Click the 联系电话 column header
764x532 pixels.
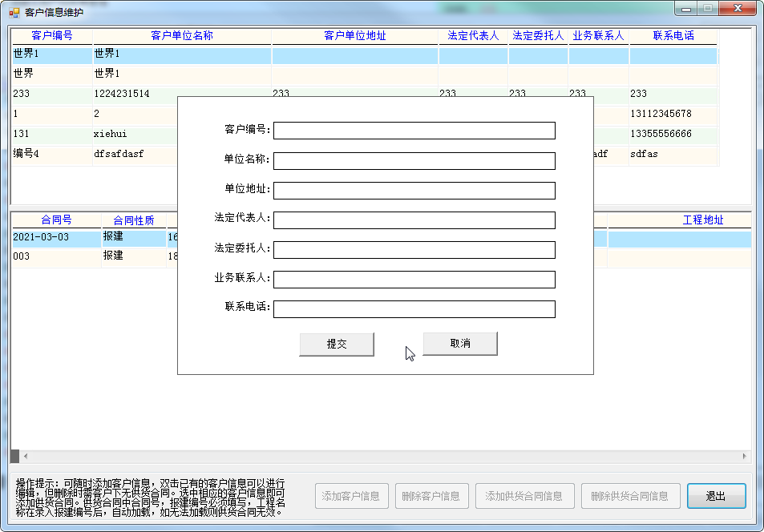click(x=673, y=36)
